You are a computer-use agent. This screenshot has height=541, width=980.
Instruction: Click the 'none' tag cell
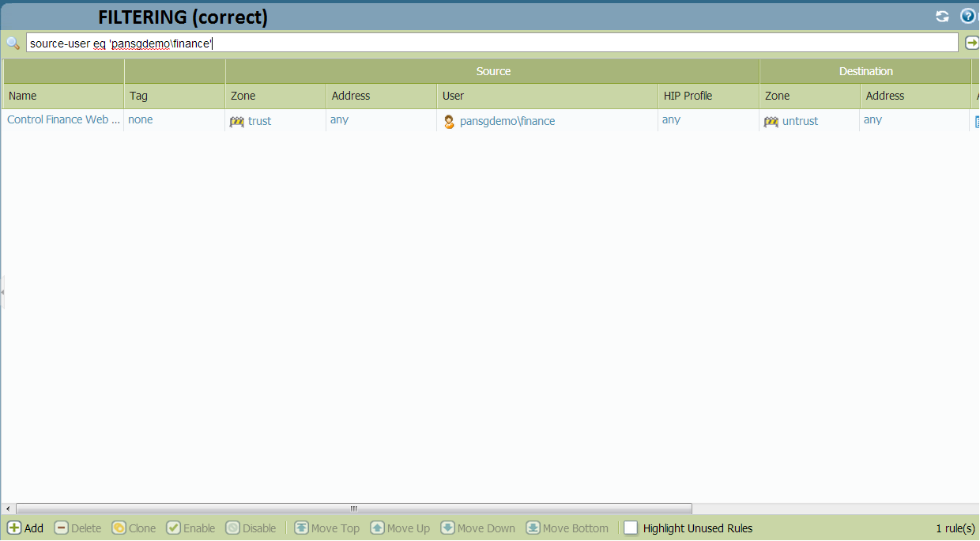141,120
